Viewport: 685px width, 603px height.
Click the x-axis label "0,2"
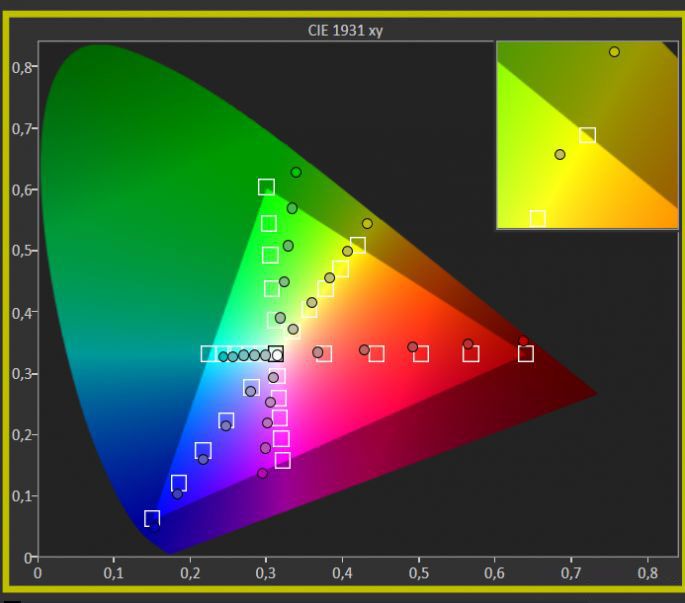pyautogui.click(x=190, y=573)
